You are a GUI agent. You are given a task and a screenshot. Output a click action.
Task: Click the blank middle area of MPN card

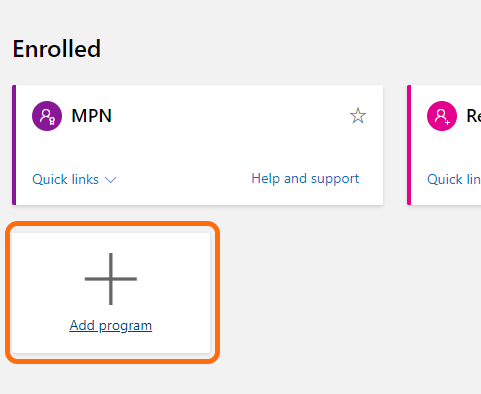coord(200,148)
